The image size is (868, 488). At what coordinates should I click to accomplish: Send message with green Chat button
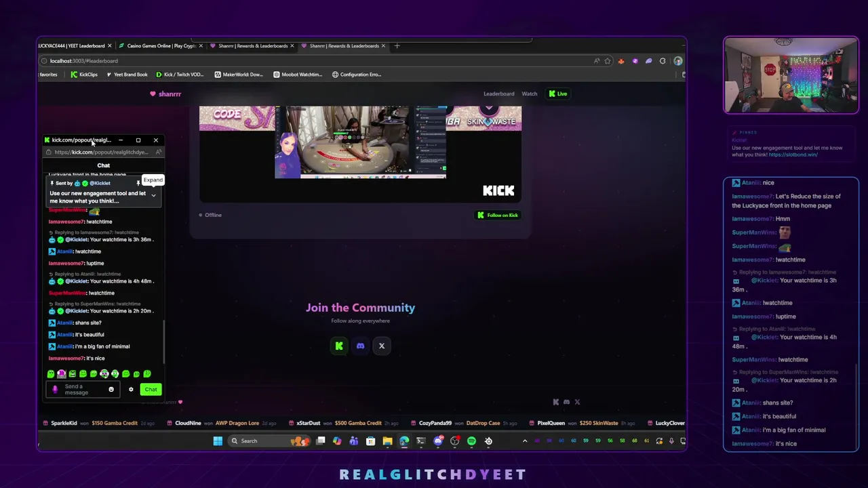coord(151,389)
